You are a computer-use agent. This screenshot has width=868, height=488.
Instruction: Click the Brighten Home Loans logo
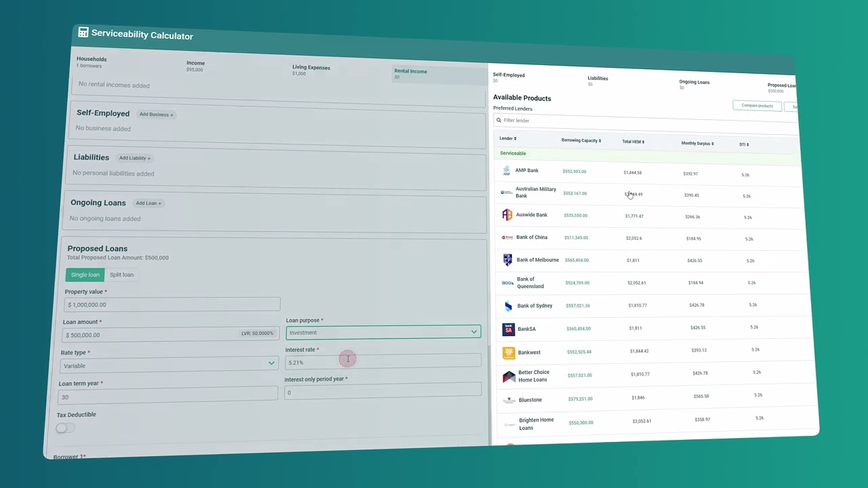pyautogui.click(x=509, y=424)
